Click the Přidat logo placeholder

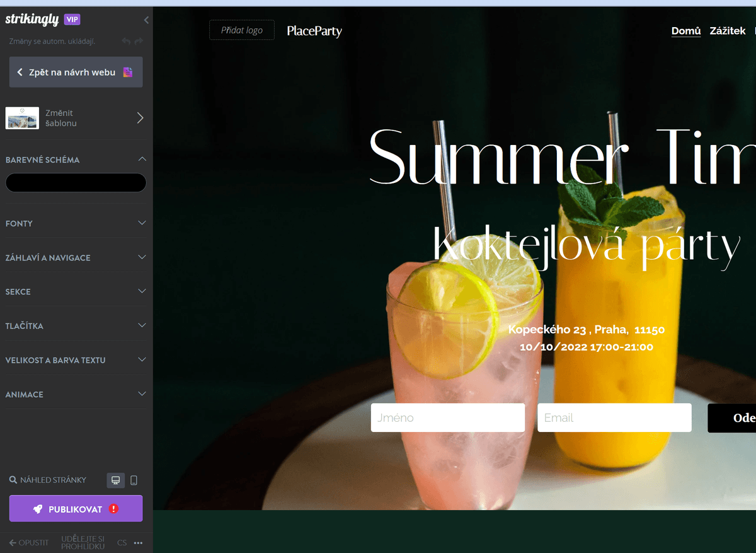242,30
